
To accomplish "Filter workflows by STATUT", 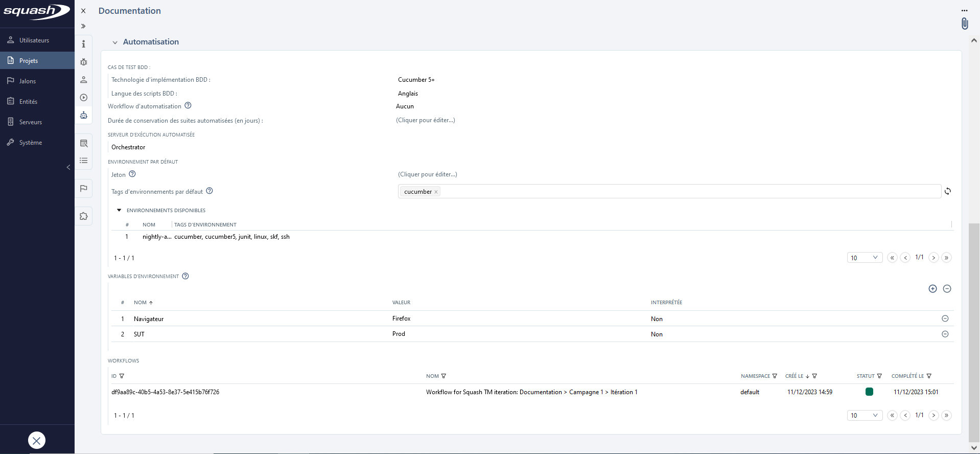I will 879,376.
